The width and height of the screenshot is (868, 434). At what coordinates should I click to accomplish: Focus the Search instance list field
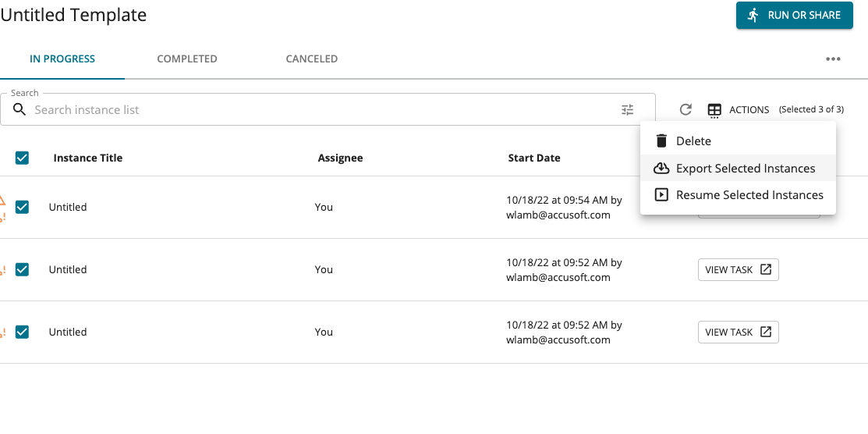[327, 110]
